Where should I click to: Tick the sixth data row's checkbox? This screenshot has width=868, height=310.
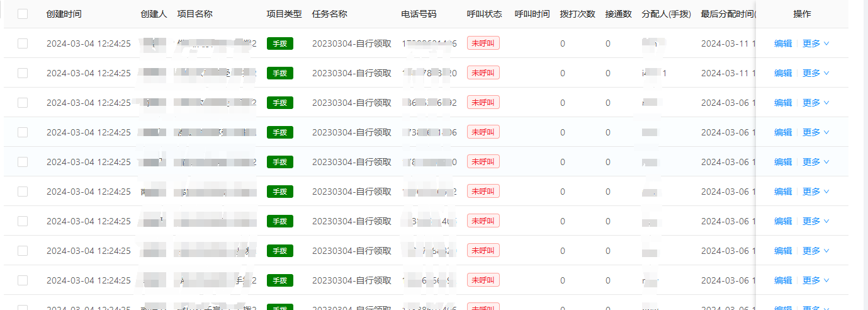[x=23, y=192]
